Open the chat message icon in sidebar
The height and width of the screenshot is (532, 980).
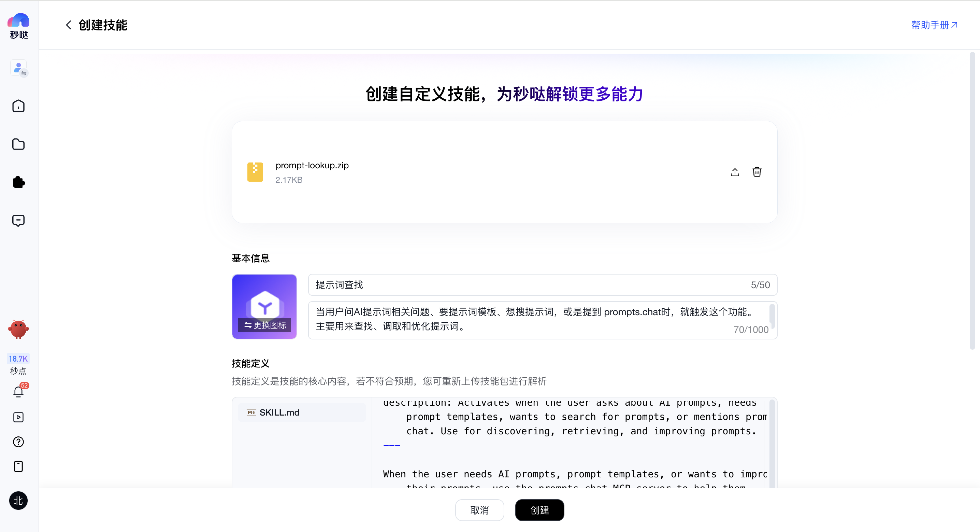18,221
